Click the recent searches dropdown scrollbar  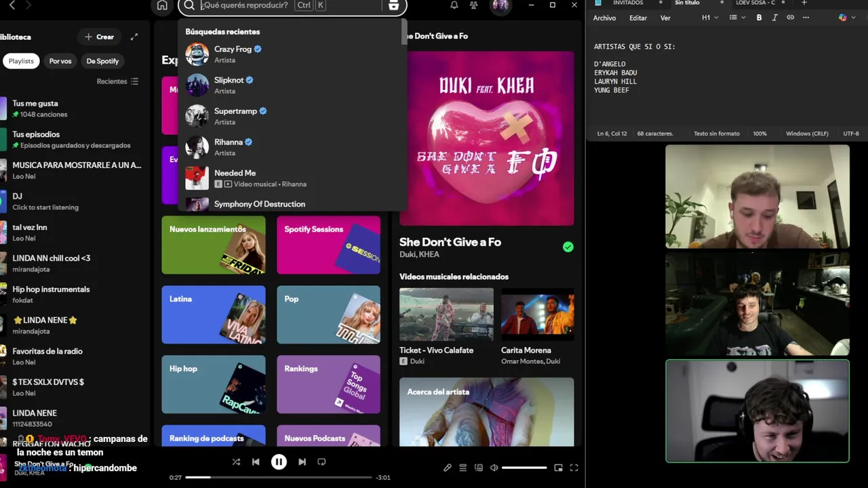(404, 32)
